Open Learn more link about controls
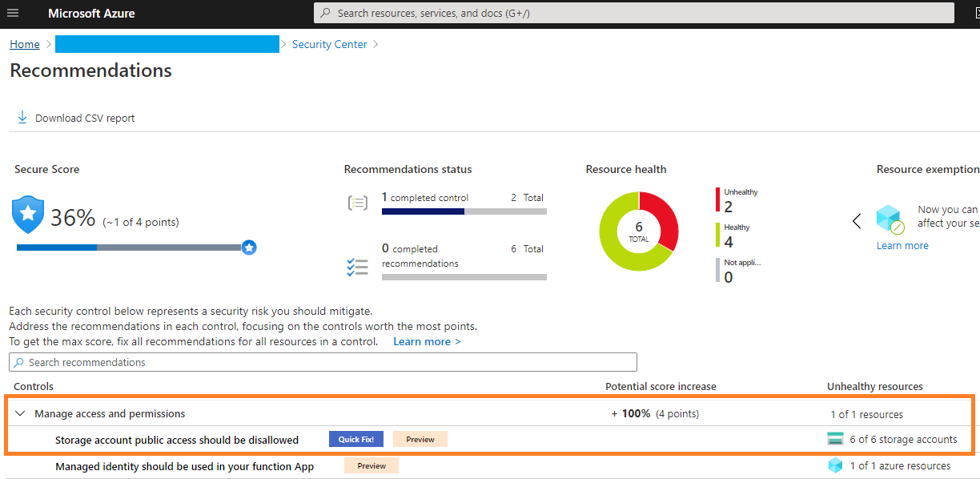This screenshot has width=980, height=479. click(427, 341)
